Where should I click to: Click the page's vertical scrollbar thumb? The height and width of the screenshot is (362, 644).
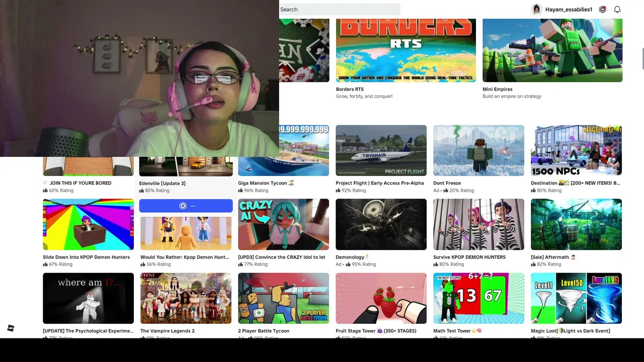[642, 59]
